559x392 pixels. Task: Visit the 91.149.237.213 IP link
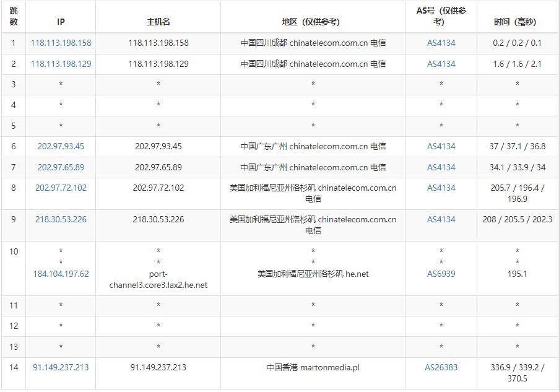click(61, 367)
